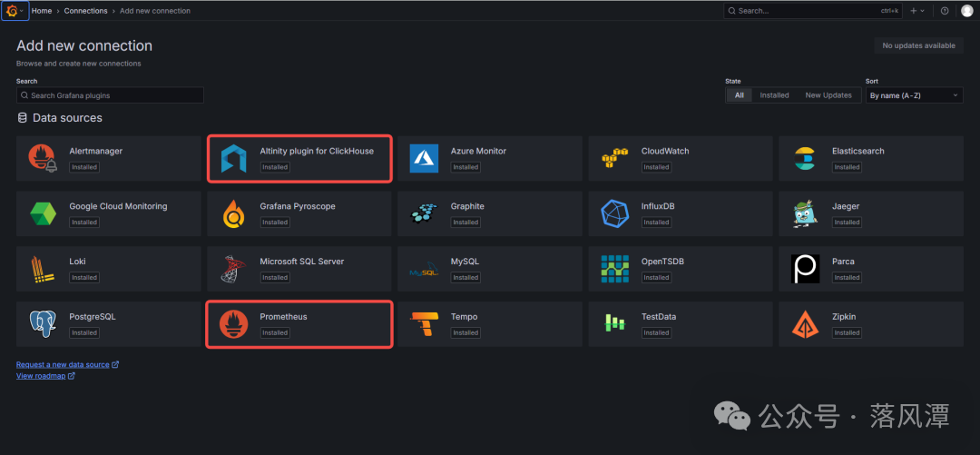Click the CloudWatch cubes icon

coord(614,158)
